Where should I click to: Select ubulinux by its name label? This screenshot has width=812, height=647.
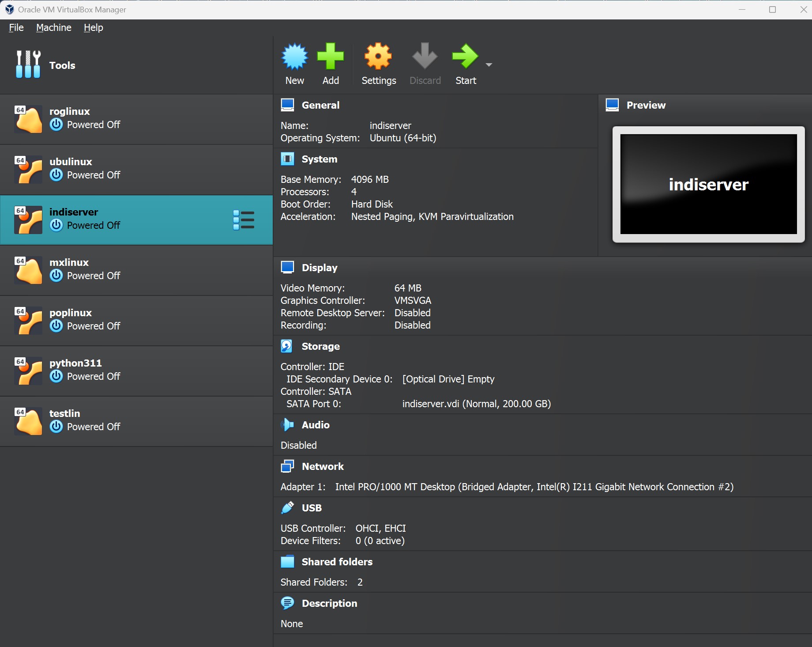click(x=71, y=162)
